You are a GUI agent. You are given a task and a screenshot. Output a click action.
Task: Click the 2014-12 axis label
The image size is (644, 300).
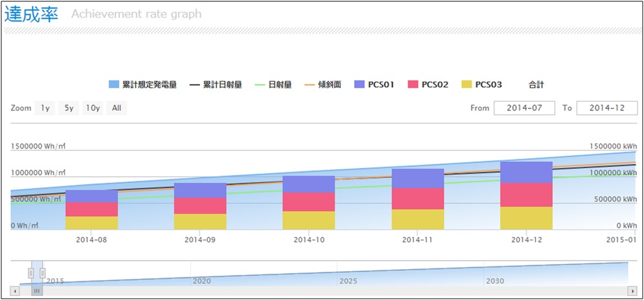[526, 240]
